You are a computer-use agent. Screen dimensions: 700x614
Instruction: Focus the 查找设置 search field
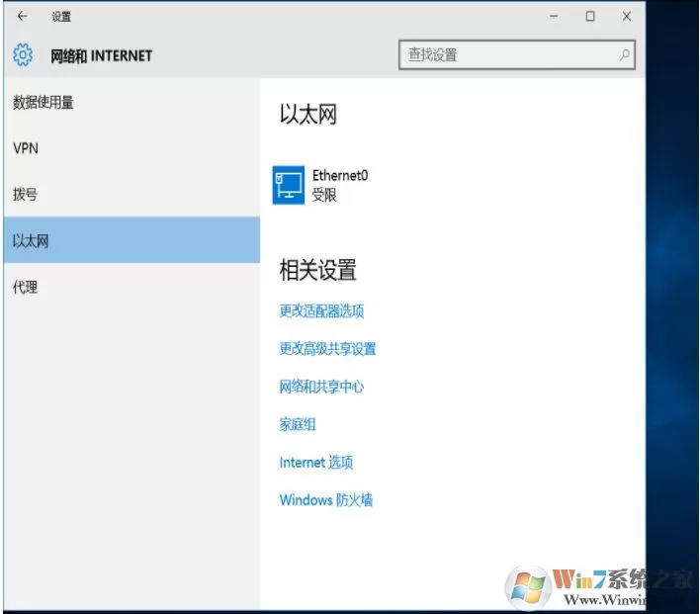coord(516,55)
